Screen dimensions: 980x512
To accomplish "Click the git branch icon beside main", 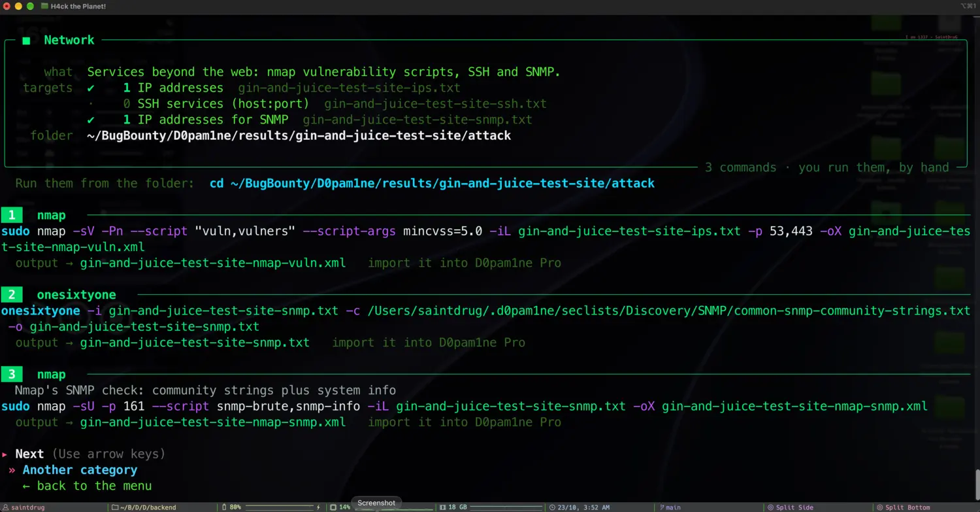I will (661, 507).
